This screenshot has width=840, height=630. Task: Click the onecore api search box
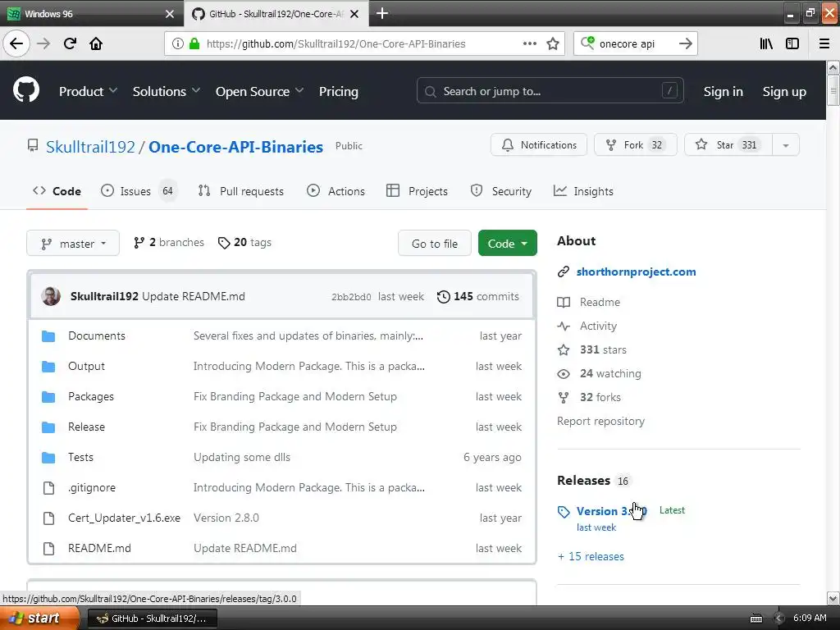pos(636,43)
